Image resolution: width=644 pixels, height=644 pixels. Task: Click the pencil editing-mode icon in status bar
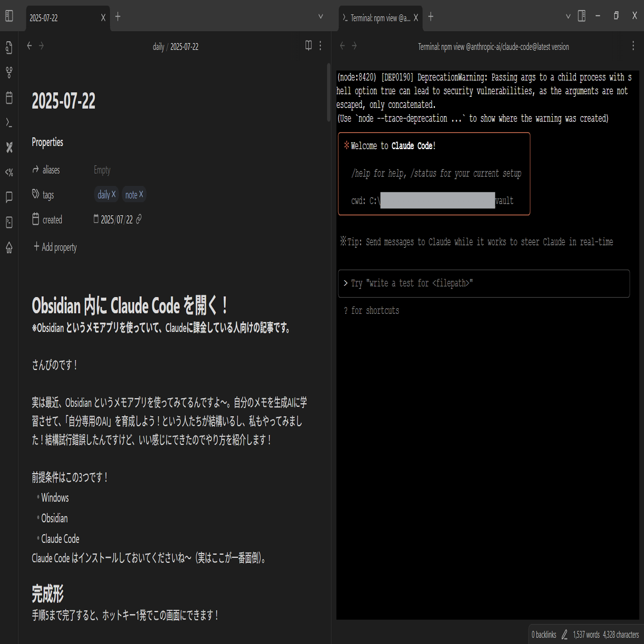click(x=564, y=635)
